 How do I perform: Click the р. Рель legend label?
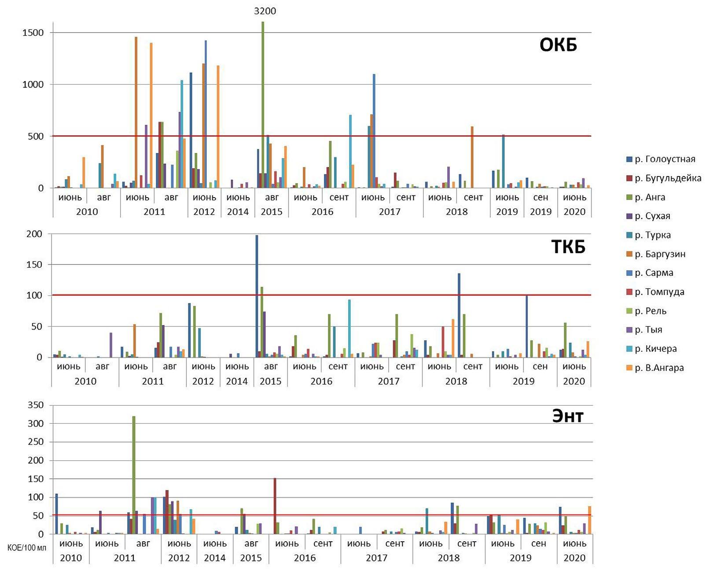click(651, 311)
